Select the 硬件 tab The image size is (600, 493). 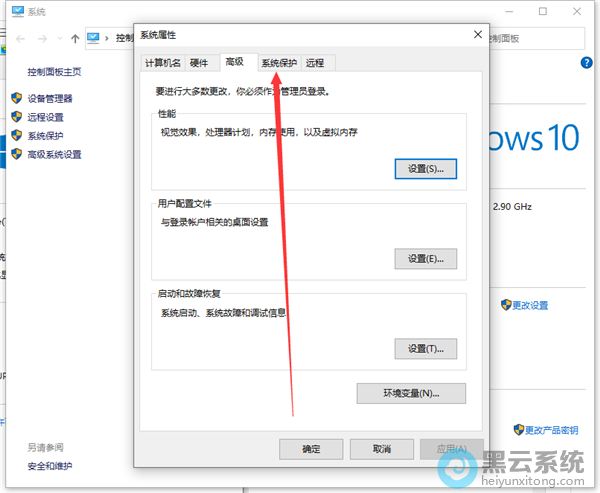point(200,62)
